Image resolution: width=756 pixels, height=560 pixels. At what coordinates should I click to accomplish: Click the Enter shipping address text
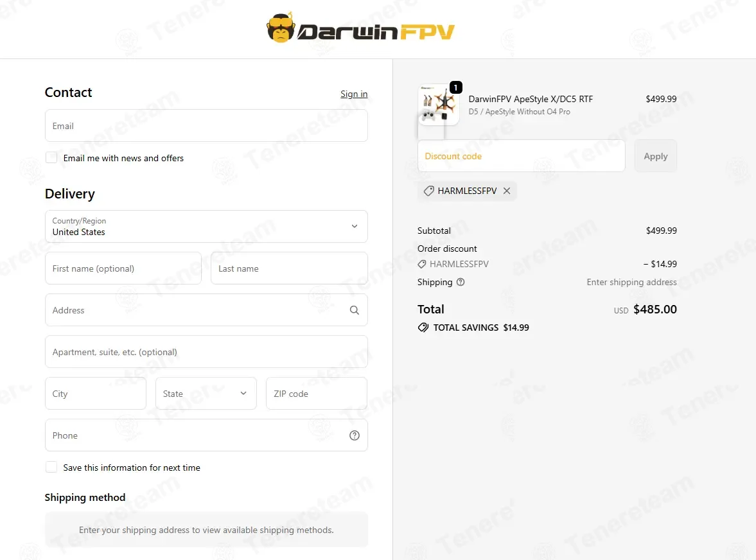click(x=631, y=283)
